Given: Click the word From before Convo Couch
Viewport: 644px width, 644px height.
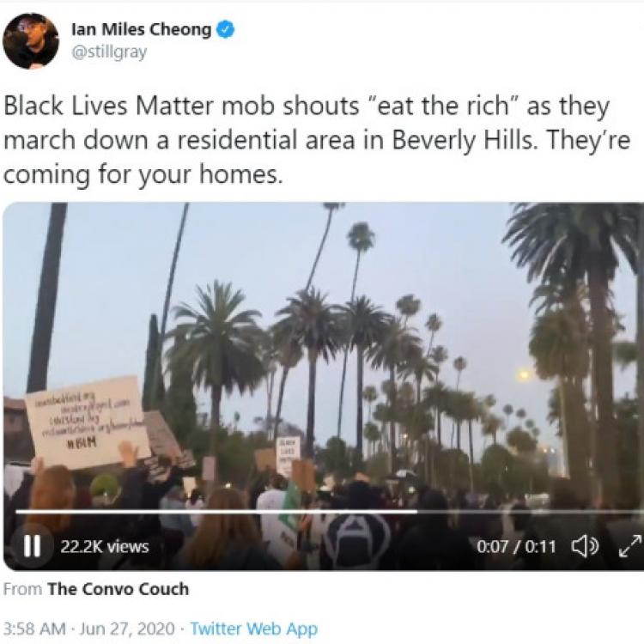Looking at the screenshot, I should (x=22, y=589).
